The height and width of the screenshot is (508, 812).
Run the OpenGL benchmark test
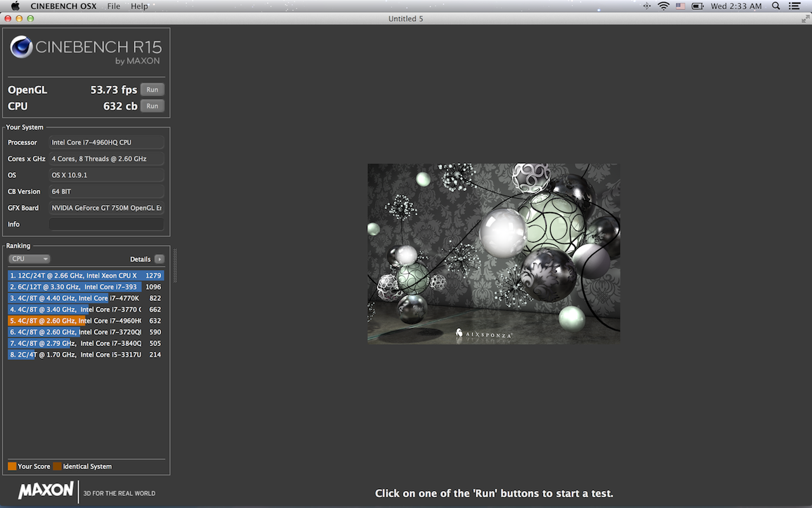pyautogui.click(x=152, y=90)
